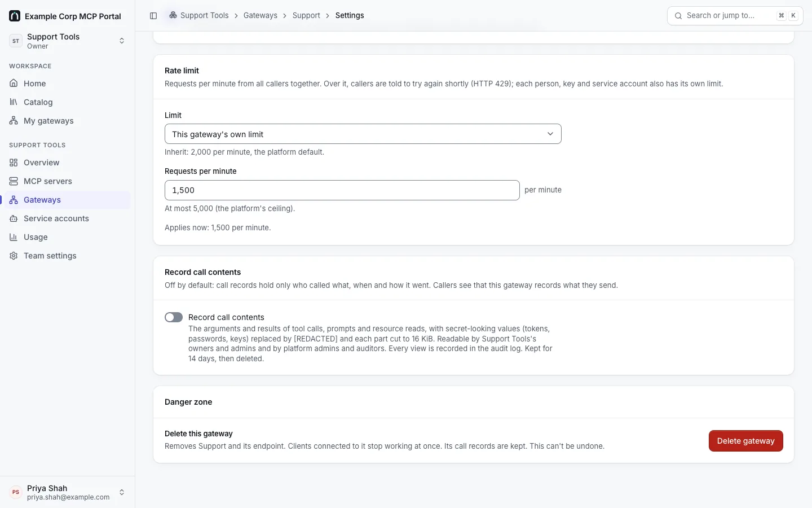Click the MCP servers icon

14,181
